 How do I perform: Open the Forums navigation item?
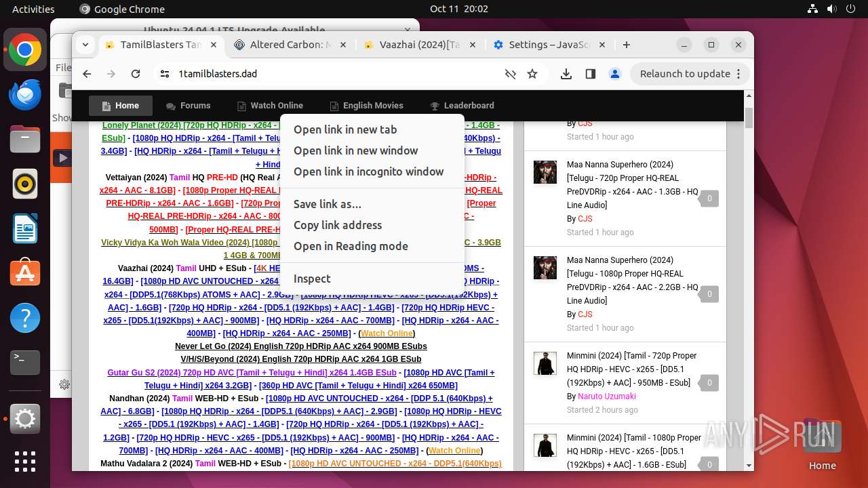[189, 106]
